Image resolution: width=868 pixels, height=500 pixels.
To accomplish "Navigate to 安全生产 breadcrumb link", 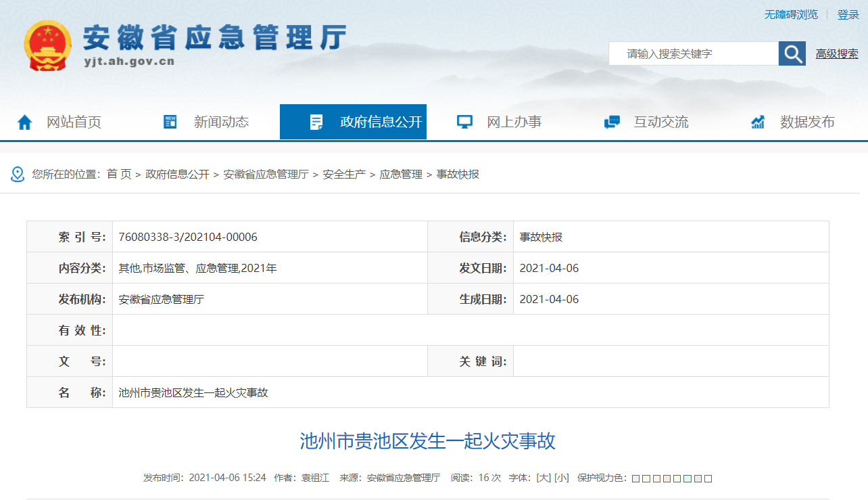I will pos(344,175).
